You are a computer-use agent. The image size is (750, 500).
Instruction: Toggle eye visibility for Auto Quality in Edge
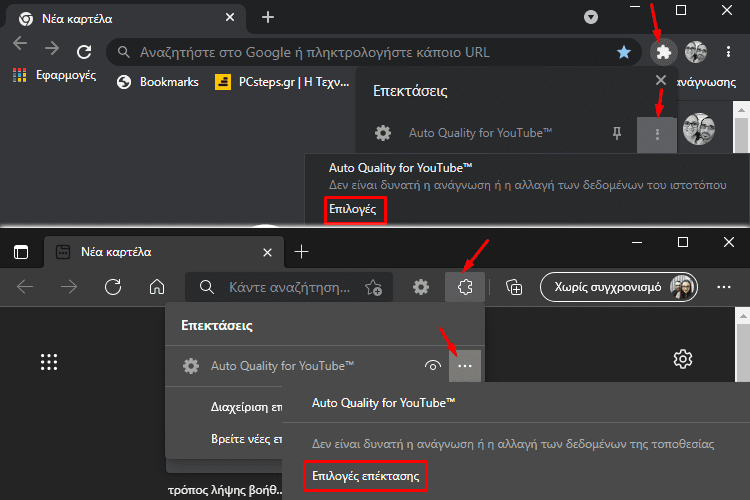(433, 366)
